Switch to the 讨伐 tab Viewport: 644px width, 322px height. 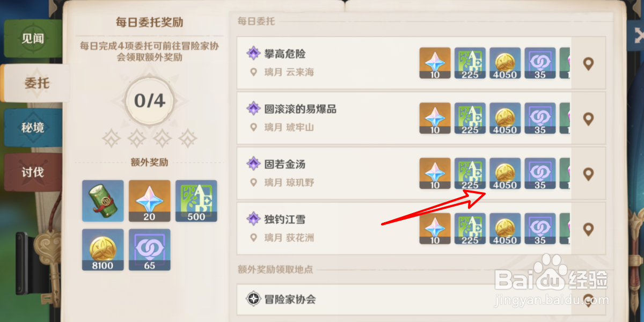[33, 172]
